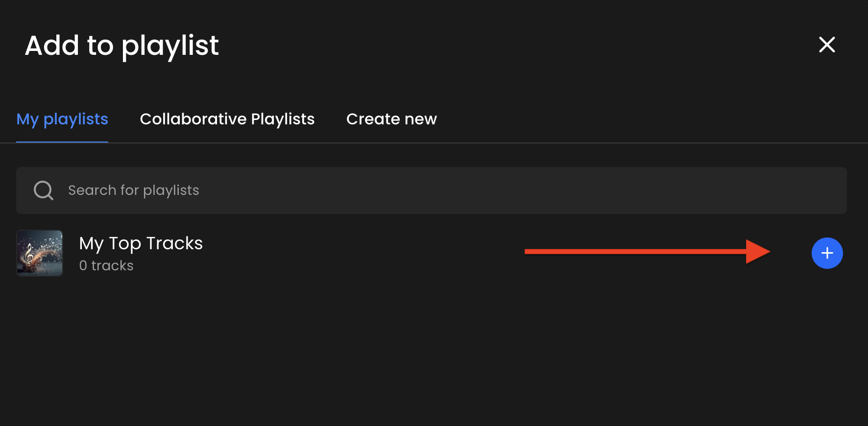Open the Create new tab
The width and height of the screenshot is (868, 426).
[391, 119]
